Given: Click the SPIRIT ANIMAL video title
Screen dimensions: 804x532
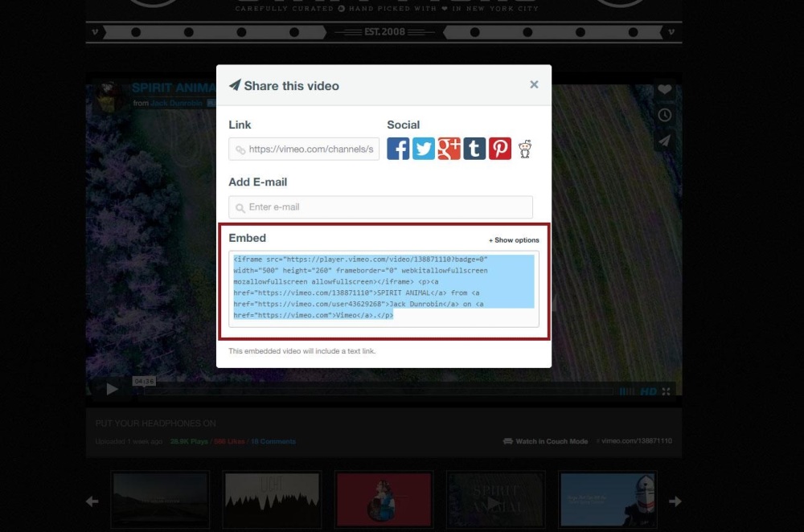Looking at the screenshot, I should click(174, 88).
